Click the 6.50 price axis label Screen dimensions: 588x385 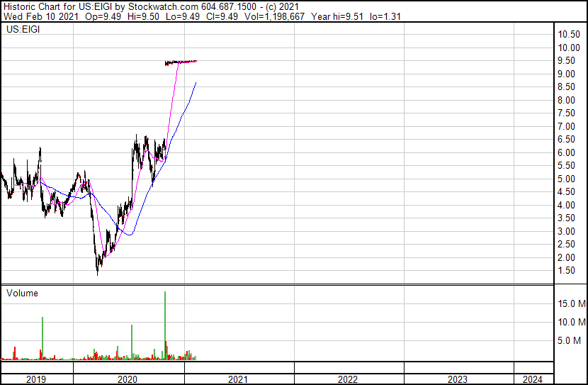click(566, 140)
